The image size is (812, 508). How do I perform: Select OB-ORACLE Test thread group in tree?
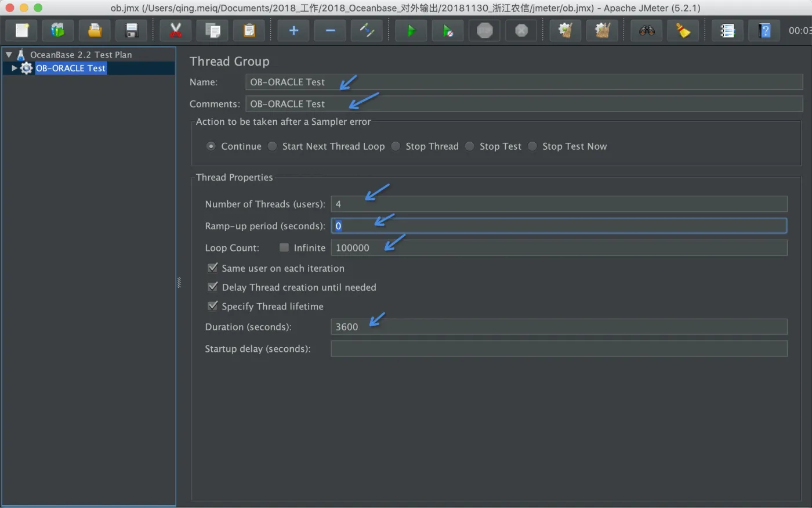tap(71, 69)
